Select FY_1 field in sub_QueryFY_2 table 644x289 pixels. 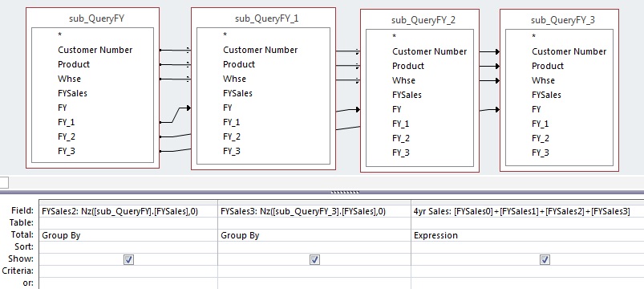click(x=400, y=124)
